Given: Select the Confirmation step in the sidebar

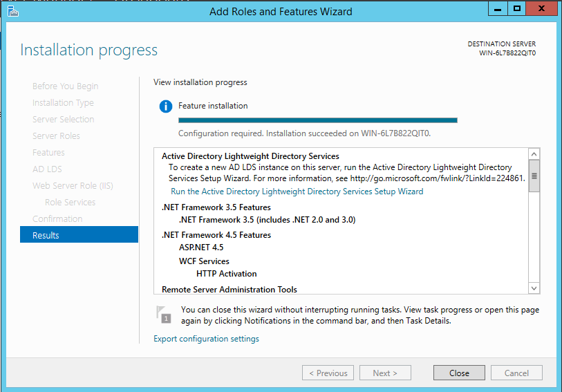Looking at the screenshot, I should click(57, 218).
